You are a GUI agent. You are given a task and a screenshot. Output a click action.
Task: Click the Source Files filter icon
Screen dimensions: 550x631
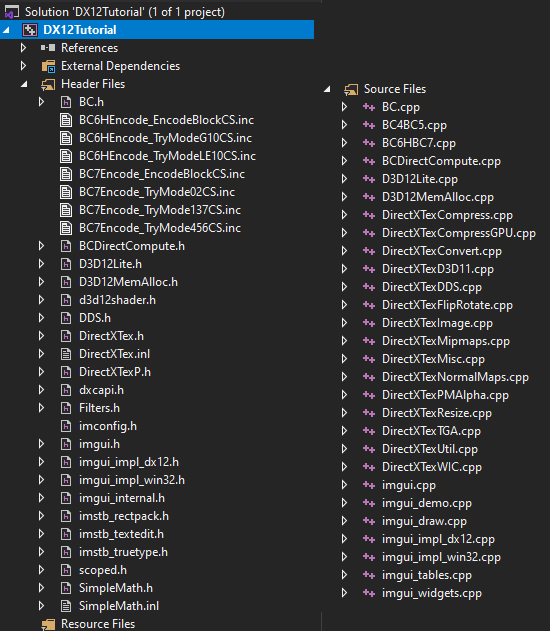click(x=351, y=89)
